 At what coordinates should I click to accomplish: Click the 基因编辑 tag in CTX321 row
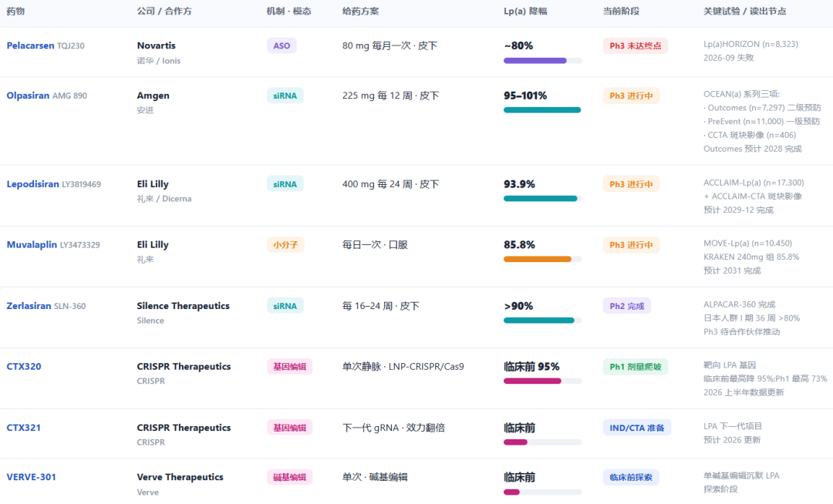coord(289,428)
